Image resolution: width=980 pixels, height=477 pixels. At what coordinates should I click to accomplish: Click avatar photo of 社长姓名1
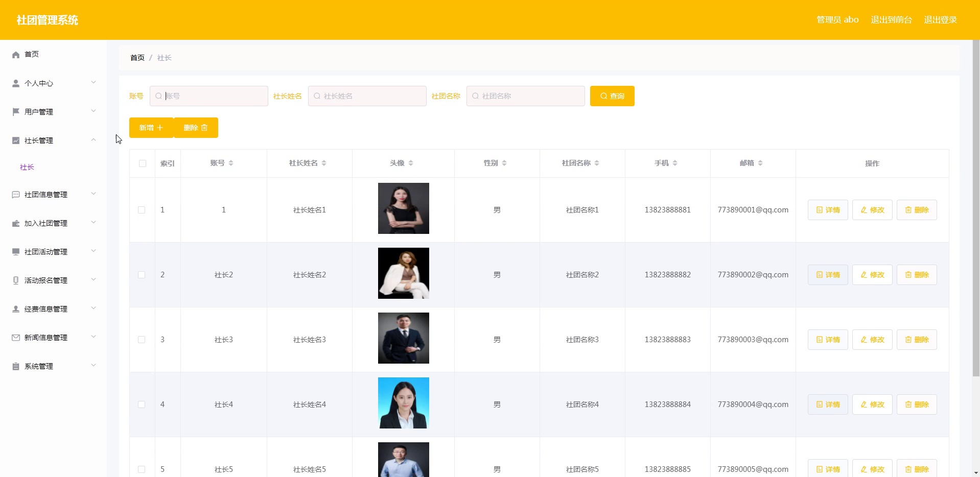coord(404,208)
